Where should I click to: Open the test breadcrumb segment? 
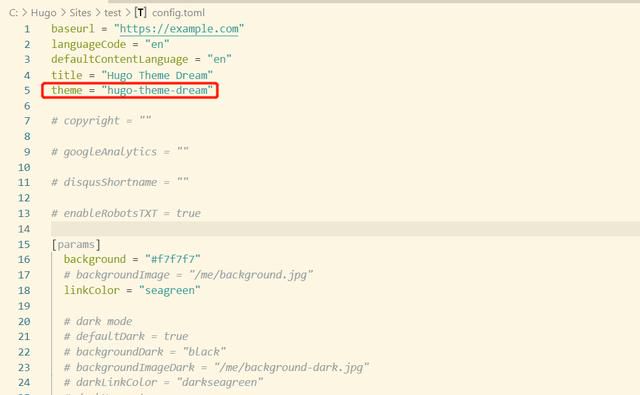(x=112, y=13)
